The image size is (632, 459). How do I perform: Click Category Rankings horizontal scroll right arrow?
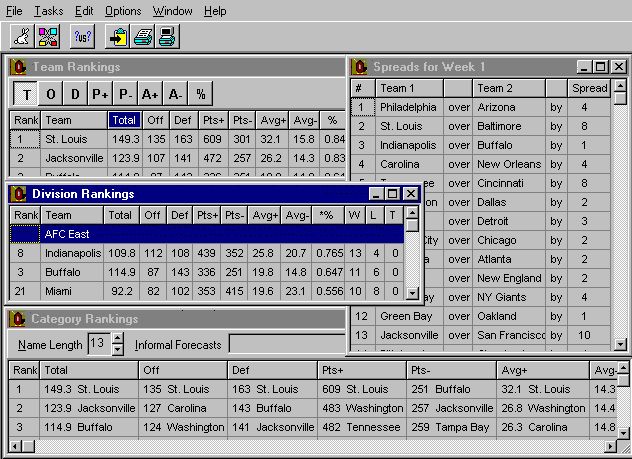coord(611,446)
